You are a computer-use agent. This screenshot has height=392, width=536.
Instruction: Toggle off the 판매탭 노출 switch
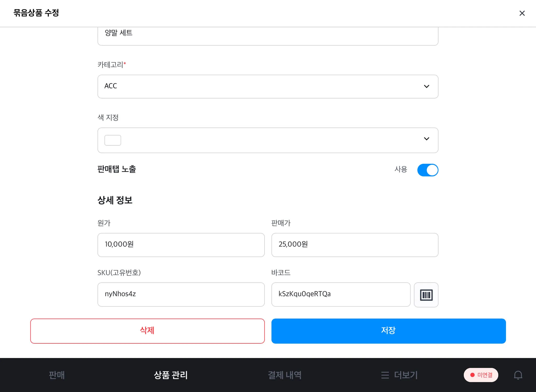tap(428, 170)
